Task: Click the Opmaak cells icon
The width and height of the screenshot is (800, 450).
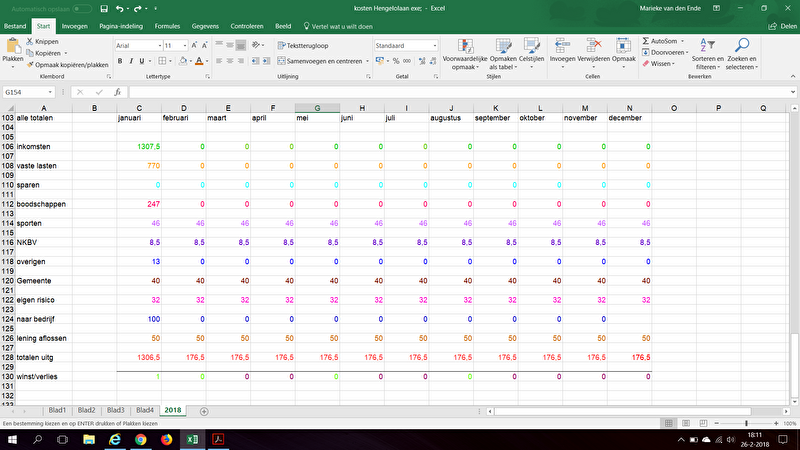Action: pos(623,47)
